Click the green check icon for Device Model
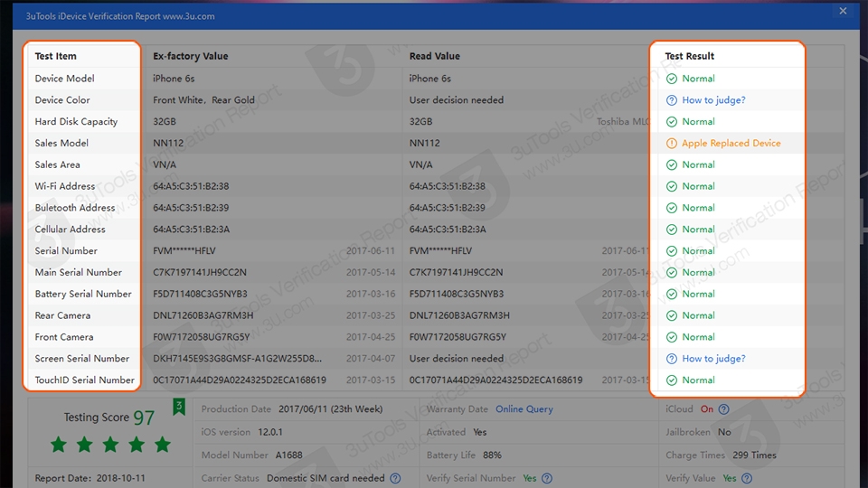Viewport: 868px width, 488px height. click(x=672, y=79)
